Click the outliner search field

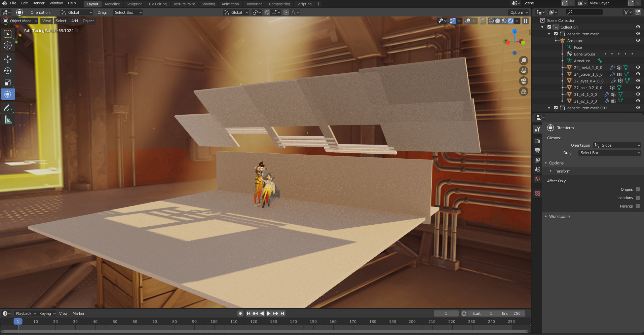584,12
